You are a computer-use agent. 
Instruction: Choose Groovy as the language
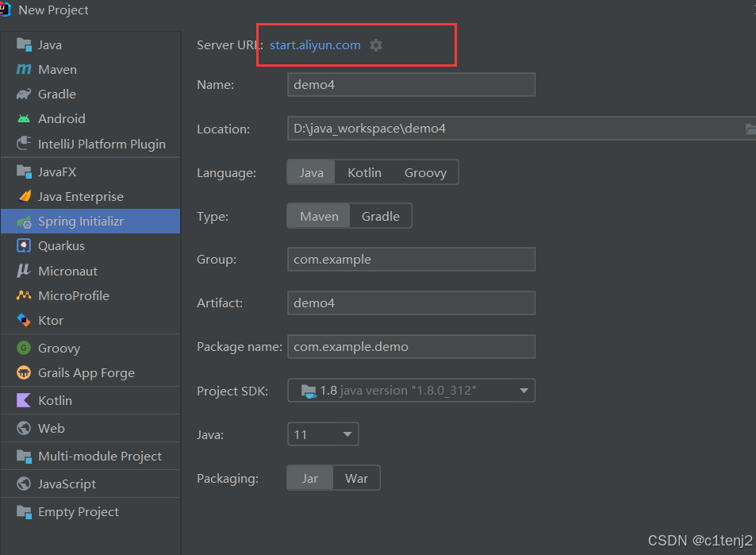click(425, 173)
